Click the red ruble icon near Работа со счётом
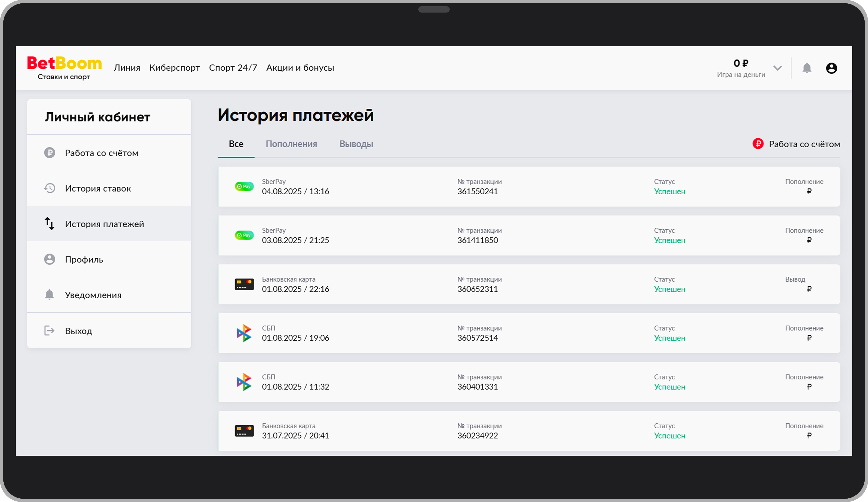Image resolution: width=868 pixels, height=502 pixels. pyautogui.click(x=758, y=144)
